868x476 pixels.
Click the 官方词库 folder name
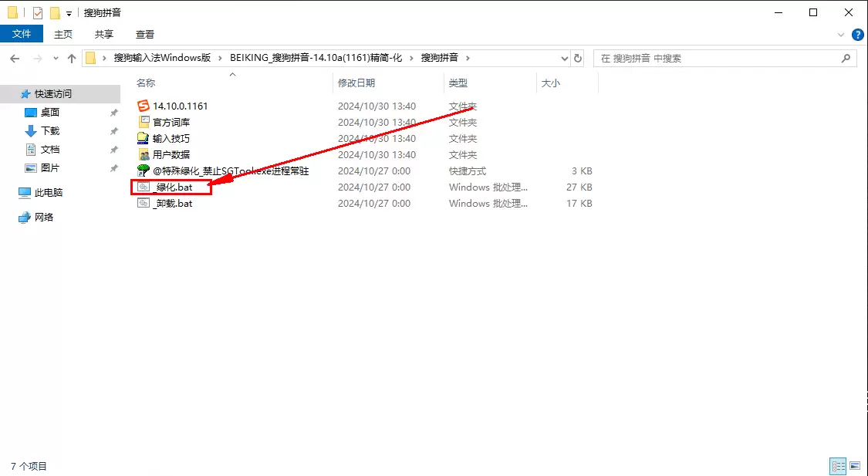[x=171, y=123]
